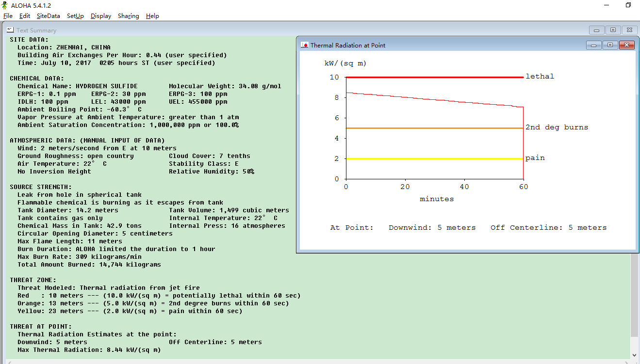Click Molecular Weight: 34.08 g/mol

click(225, 86)
